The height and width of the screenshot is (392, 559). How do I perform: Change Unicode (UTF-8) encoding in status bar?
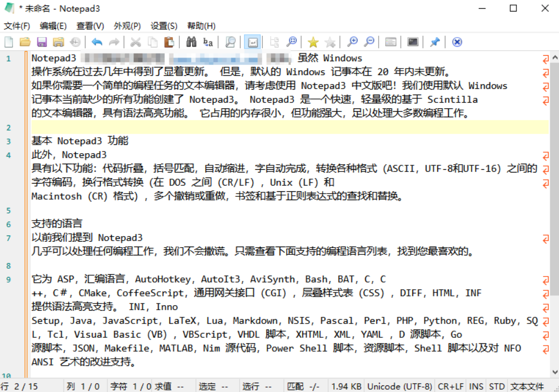pyautogui.click(x=400, y=386)
